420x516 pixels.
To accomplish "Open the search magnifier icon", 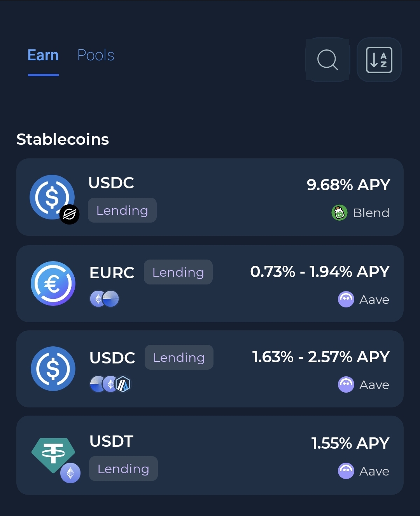I will pyautogui.click(x=327, y=60).
